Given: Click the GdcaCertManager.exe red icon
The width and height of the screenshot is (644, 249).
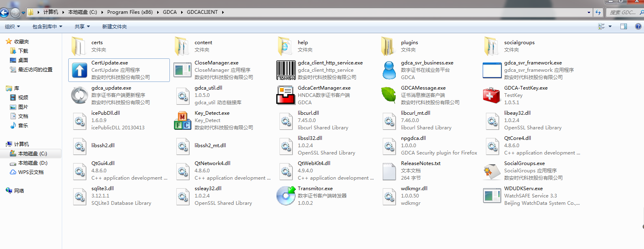Looking at the screenshot, I should [286, 95].
